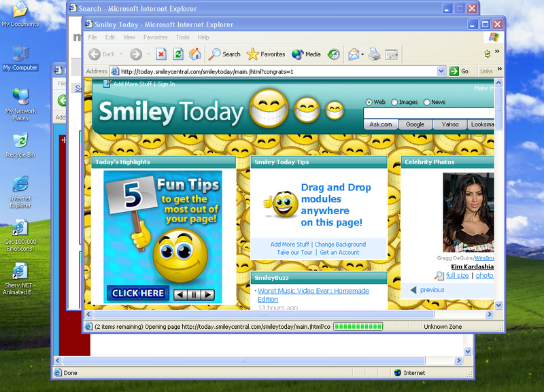This screenshot has height=392, width=544.
Task: Click the Edit/Discuss toolbar icon
Action: click(392, 54)
